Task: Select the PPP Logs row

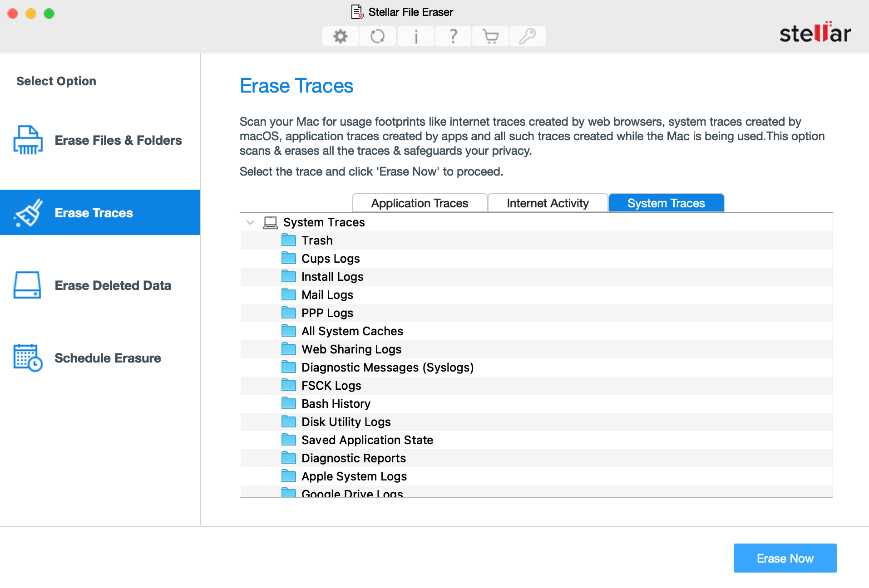Action: (536, 313)
